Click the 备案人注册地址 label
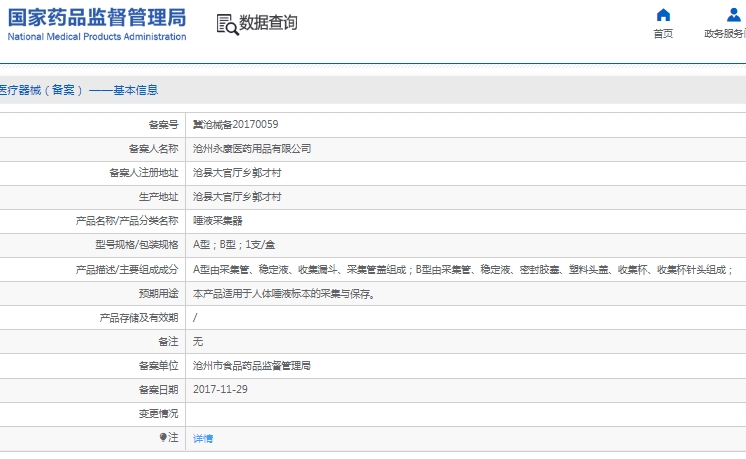Image resolution: width=746 pixels, height=459 pixels. pyautogui.click(x=144, y=173)
